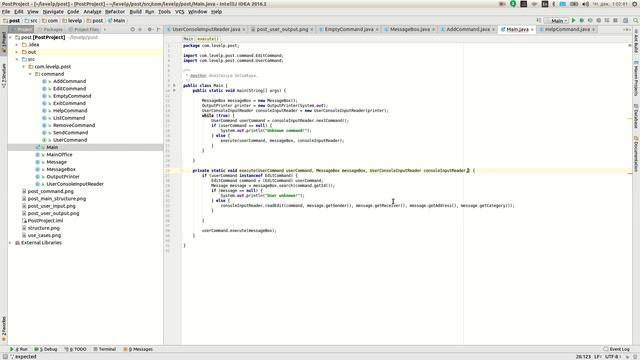The height and width of the screenshot is (360, 640).
Task: Click run gutter arrow beside class Main
Action: point(174,85)
